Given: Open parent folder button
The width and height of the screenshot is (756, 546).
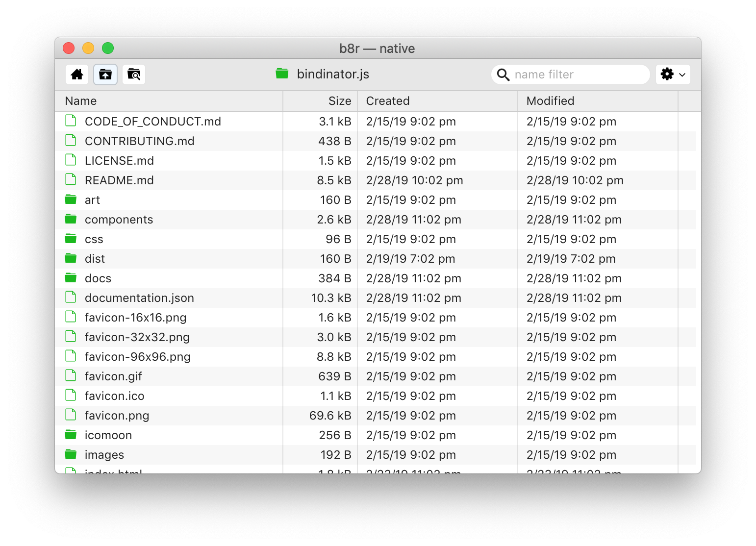Looking at the screenshot, I should tap(105, 74).
